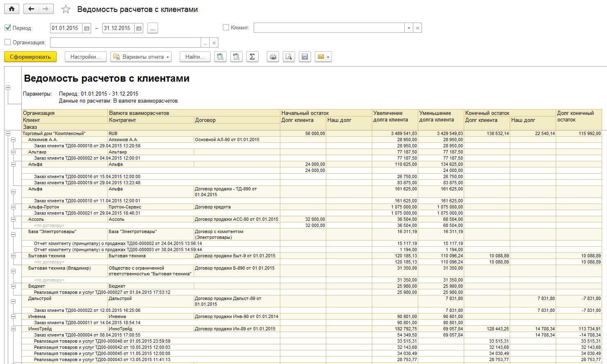607x364 pixels.
Task: Enable the Клиент filter checkbox
Action: pos(226,27)
